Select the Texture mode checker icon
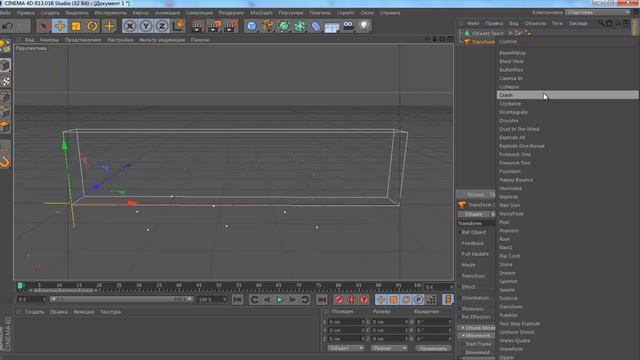The width and height of the screenshot is (640, 360). point(5,82)
